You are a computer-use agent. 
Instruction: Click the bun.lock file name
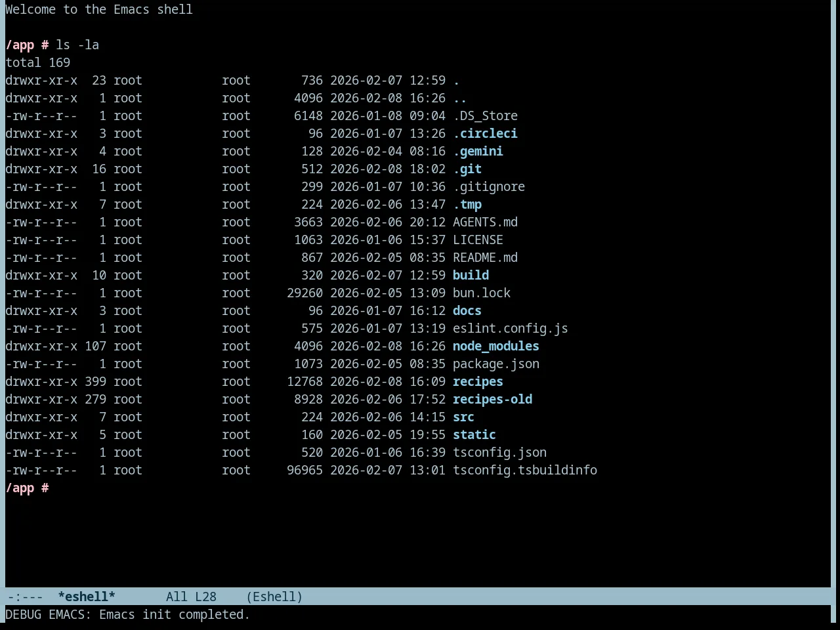(x=482, y=293)
